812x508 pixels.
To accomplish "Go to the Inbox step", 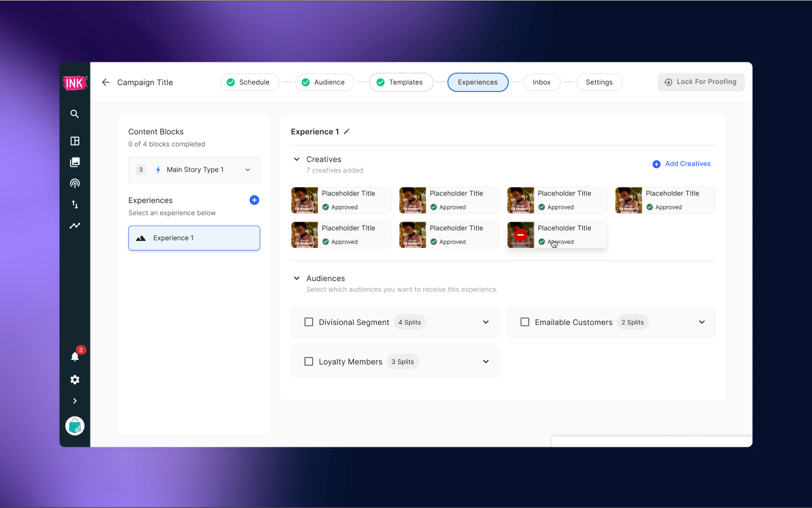I will pyautogui.click(x=542, y=82).
